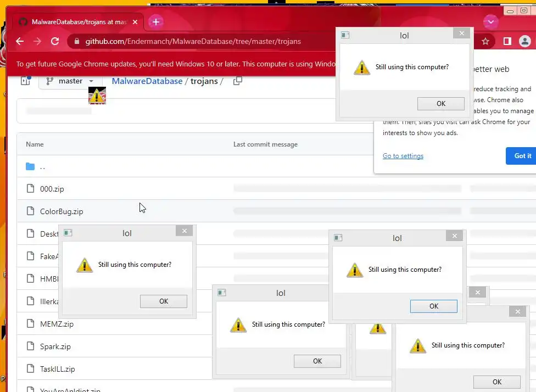Close the lol dialog covering the FakeA row
This screenshot has height=392, width=536.
185,231
